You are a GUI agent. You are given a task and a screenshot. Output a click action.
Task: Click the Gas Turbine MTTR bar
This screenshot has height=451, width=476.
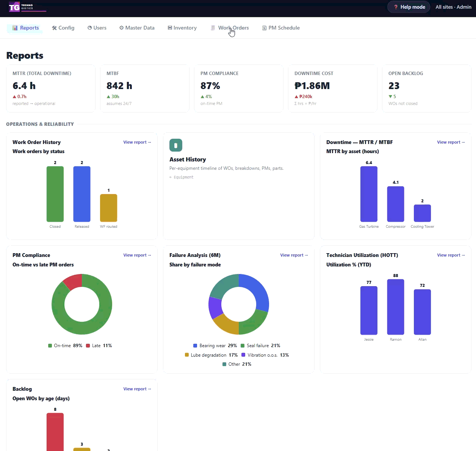(369, 194)
